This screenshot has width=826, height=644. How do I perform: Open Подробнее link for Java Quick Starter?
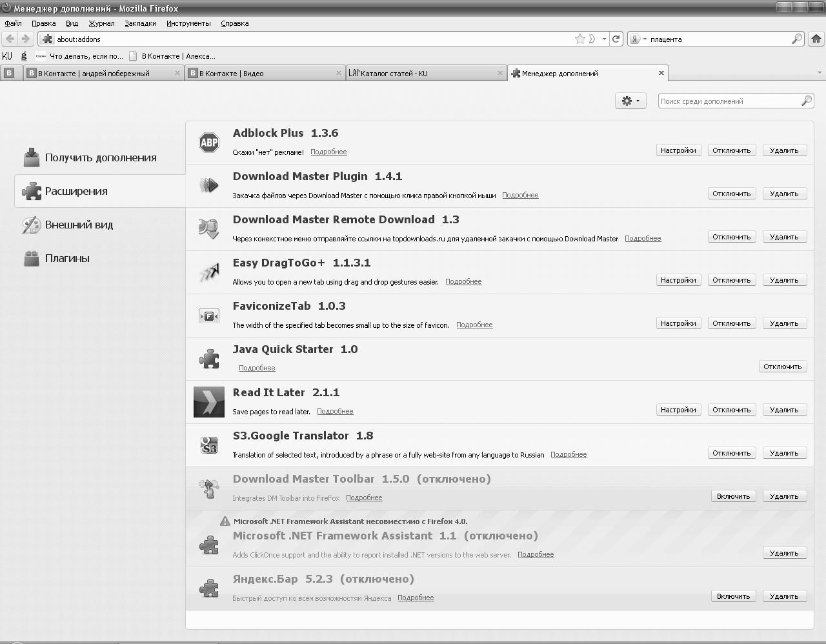click(x=257, y=368)
